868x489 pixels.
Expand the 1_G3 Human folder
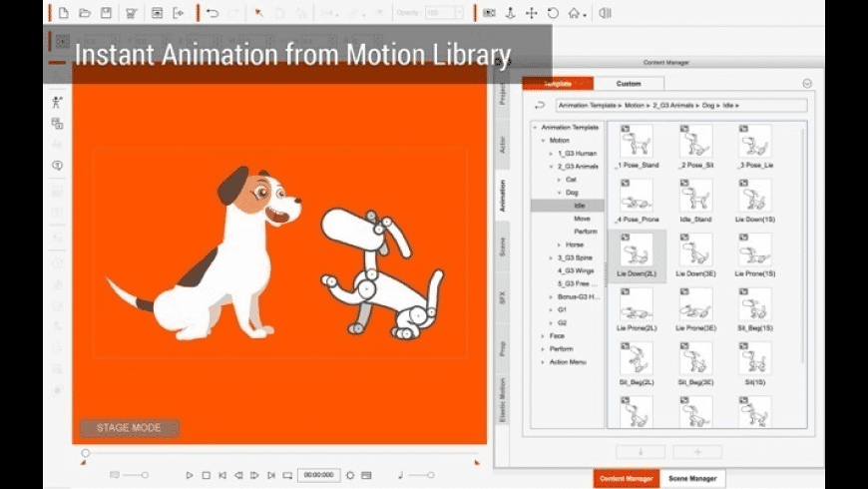click(551, 154)
